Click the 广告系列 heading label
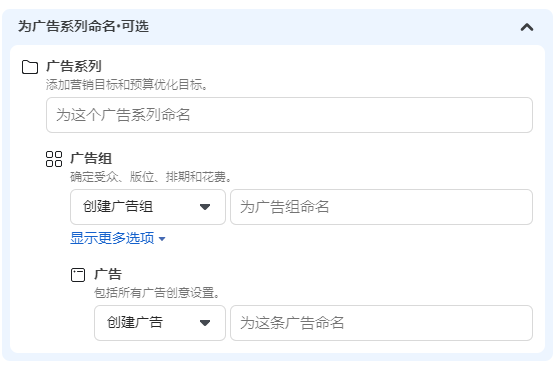This screenshot has height=370, width=558. (74, 67)
